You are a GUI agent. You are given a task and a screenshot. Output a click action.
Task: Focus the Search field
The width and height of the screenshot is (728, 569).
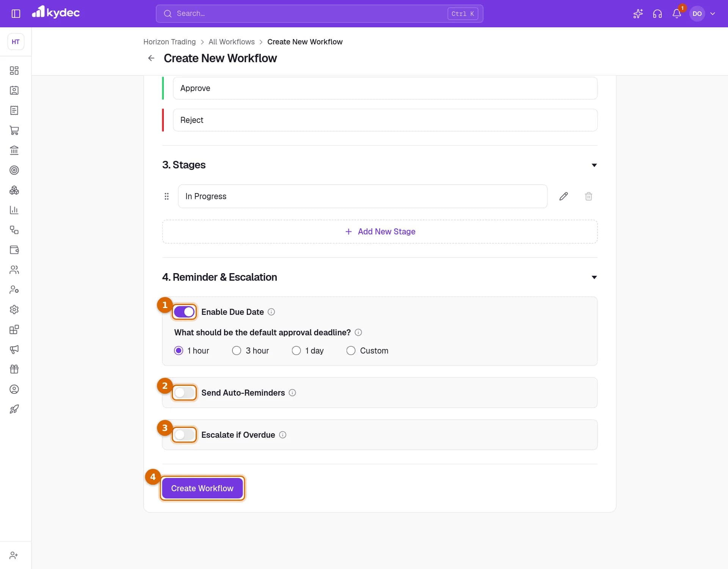click(319, 14)
